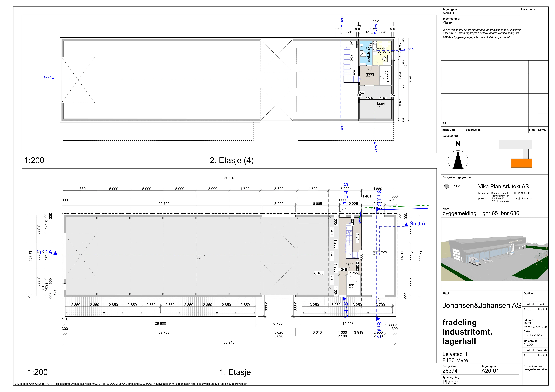Select the date value 13.08.2026
Screen dimensions: 555x392
coord(533,335)
